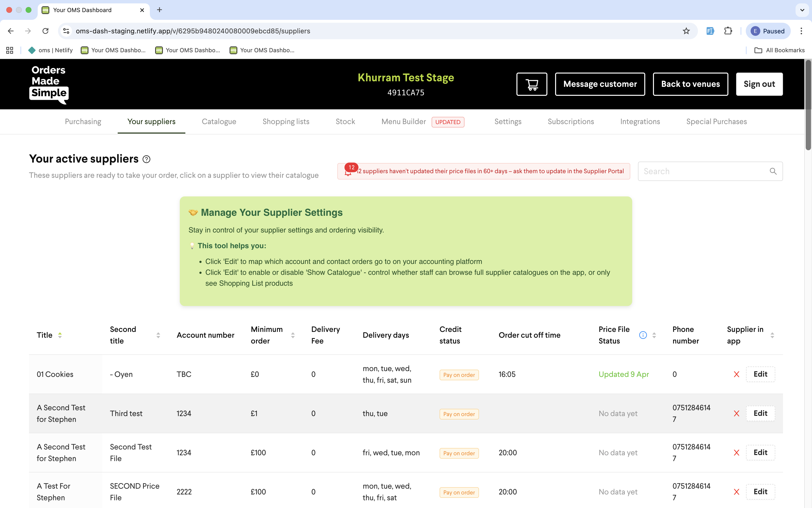Open the Catalogue tab
812x508 pixels.
pyautogui.click(x=219, y=122)
